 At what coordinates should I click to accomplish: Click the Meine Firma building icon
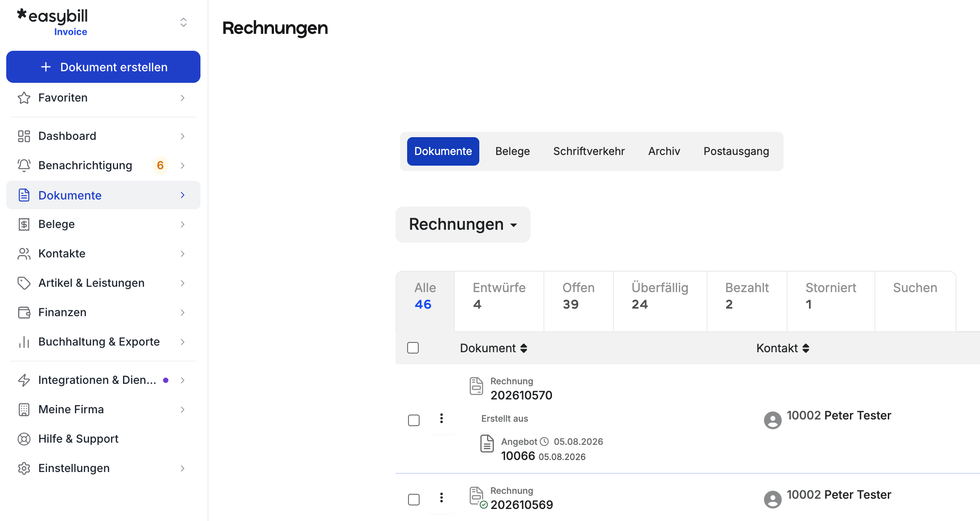click(24, 410)
